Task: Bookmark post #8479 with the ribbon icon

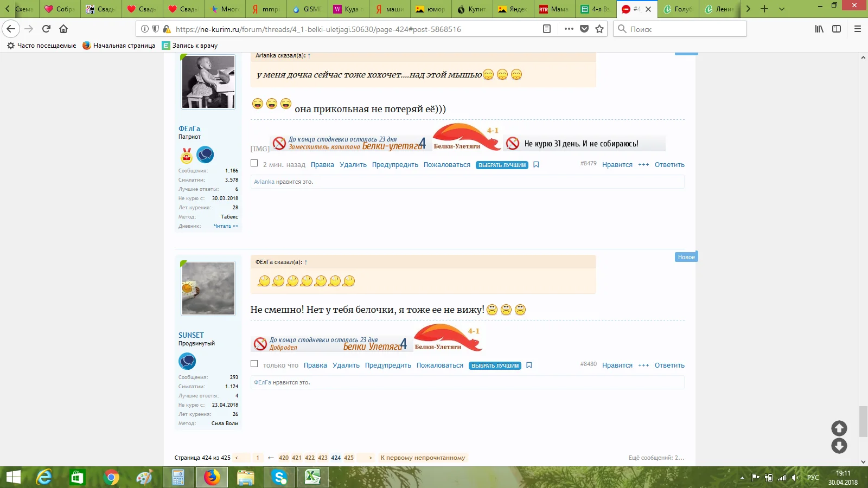Action: click(x=536, y=165)
